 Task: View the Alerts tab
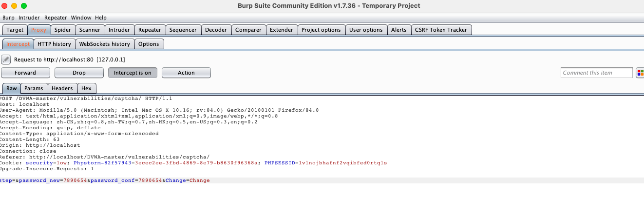(399, 30)
